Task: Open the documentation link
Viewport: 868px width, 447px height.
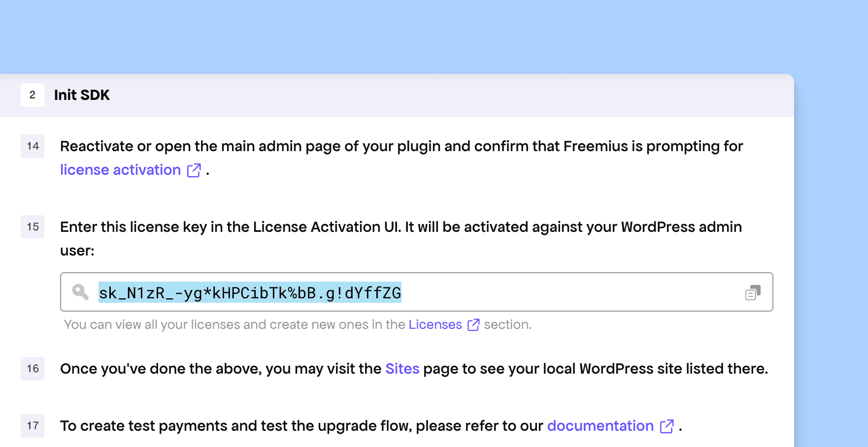Action: coord(600,426)
